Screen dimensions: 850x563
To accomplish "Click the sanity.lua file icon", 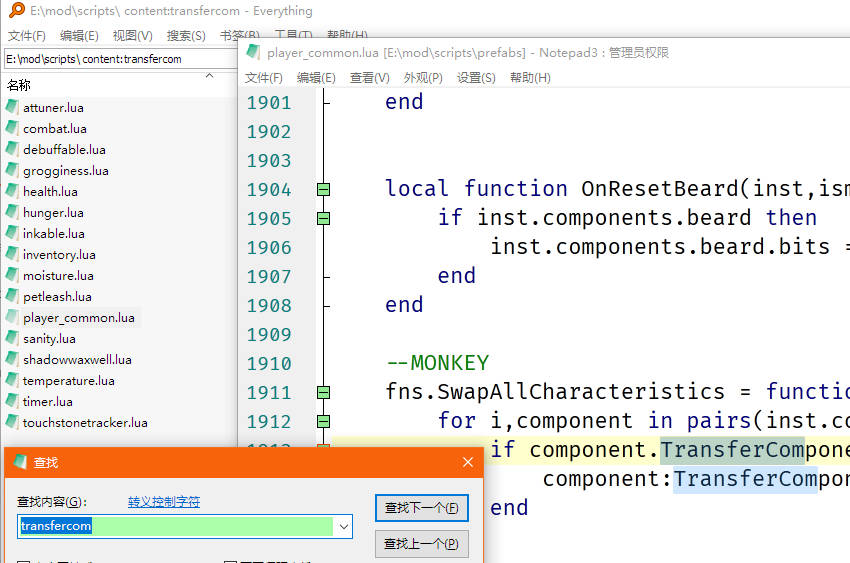I will [12, 339].
